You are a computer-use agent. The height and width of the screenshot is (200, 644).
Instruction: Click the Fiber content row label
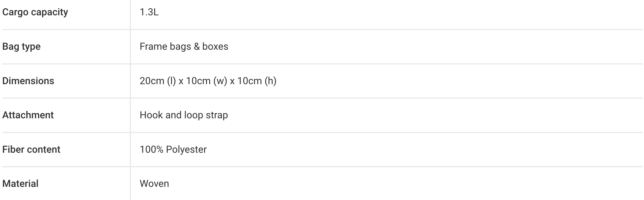coord(31,150)
